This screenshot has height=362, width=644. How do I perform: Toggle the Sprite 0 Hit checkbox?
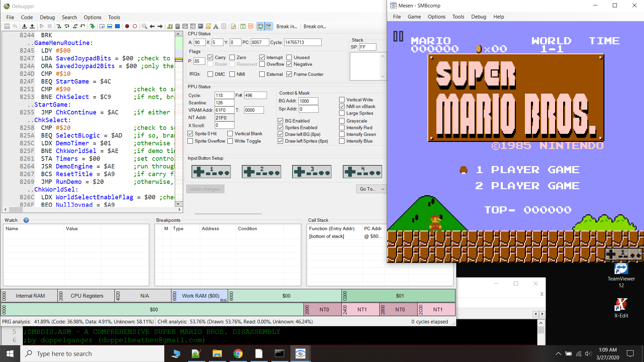pyautogui.click(x=190, y=134)
